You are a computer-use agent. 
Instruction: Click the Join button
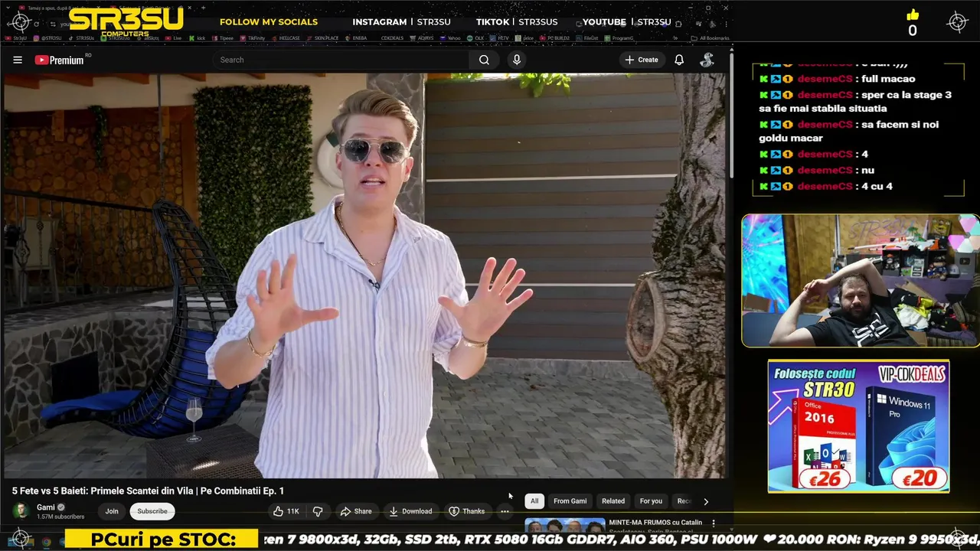point(112,511)
